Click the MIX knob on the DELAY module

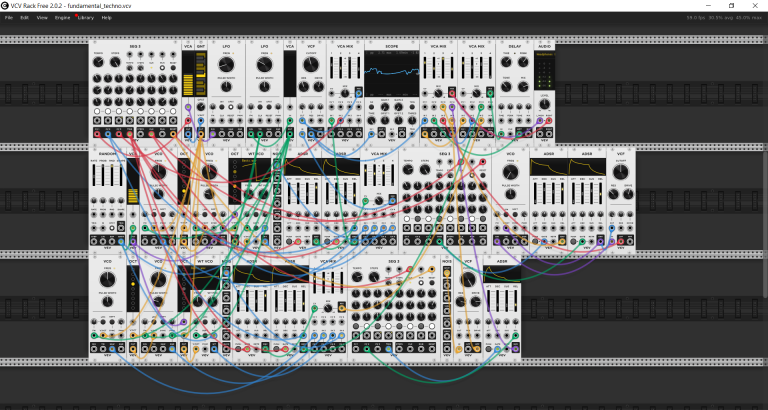pos(523,87)
